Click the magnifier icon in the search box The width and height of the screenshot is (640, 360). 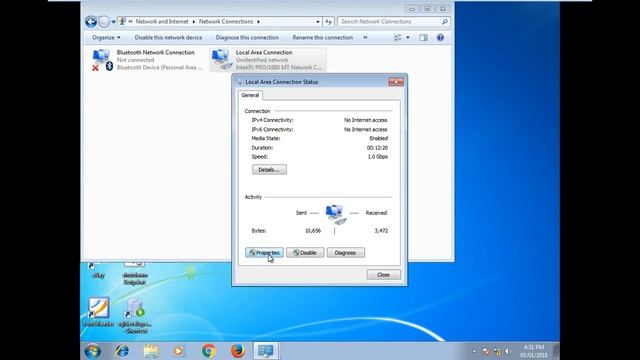point(444,22)
